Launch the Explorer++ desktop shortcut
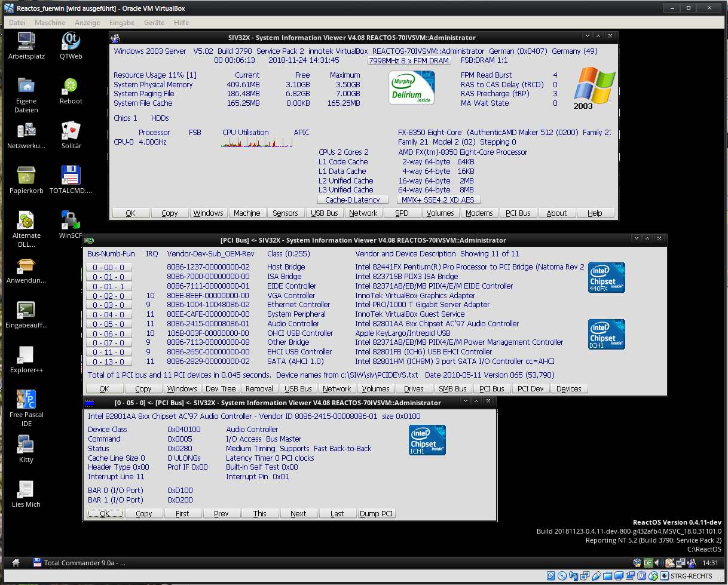This screenshot has height=585, width=728. (26, 355)
